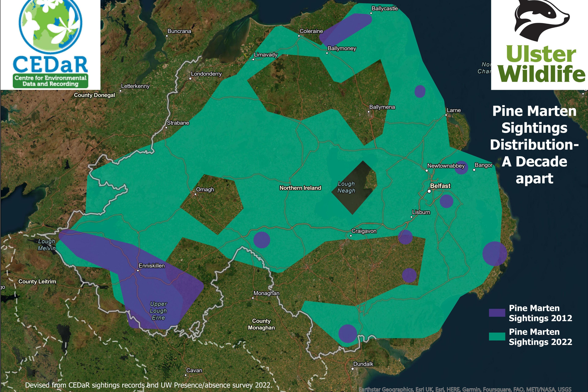Click the Centre for Environmental Data banner
This screenshot has width=588, height=392.
click(51, 81)
